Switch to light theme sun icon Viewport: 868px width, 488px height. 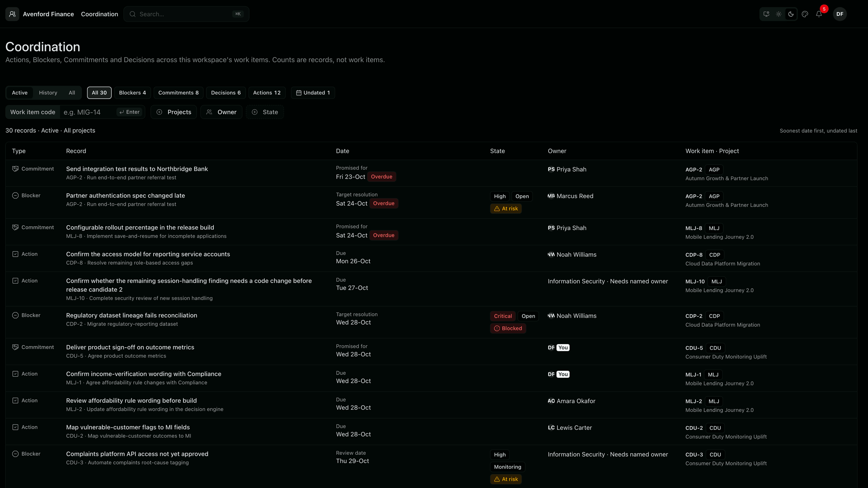coord(778,14)
